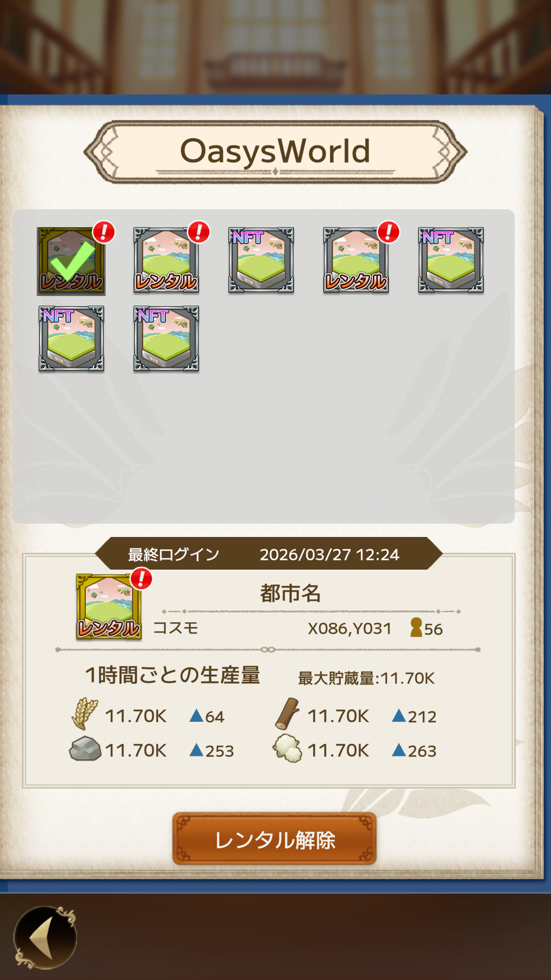Select the checked rental land tile

click(x=71, y=261)
